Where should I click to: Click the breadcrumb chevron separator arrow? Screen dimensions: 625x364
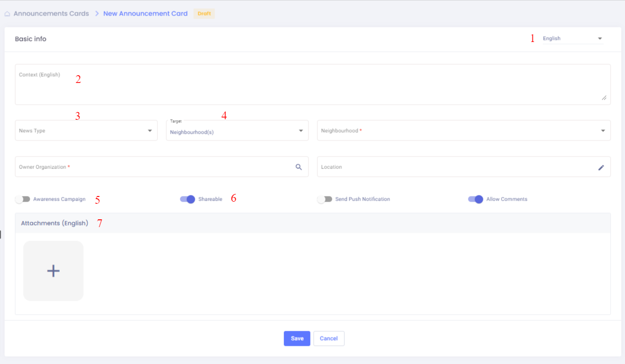(x=97, y=13)
